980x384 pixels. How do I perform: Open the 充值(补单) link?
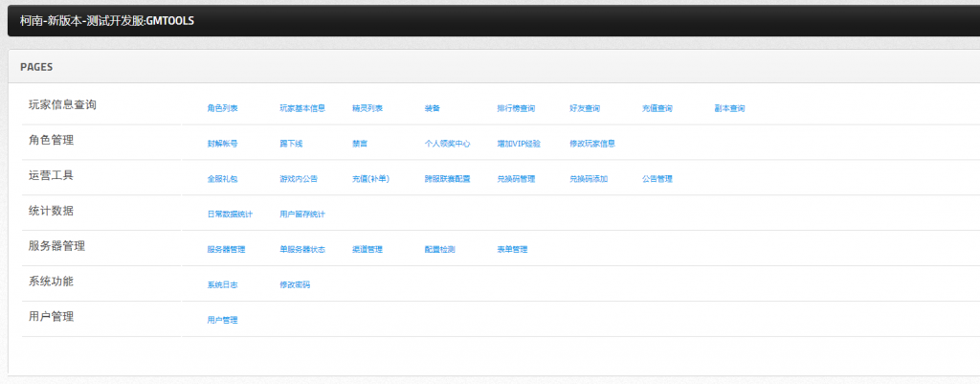(x=370, y=179)
